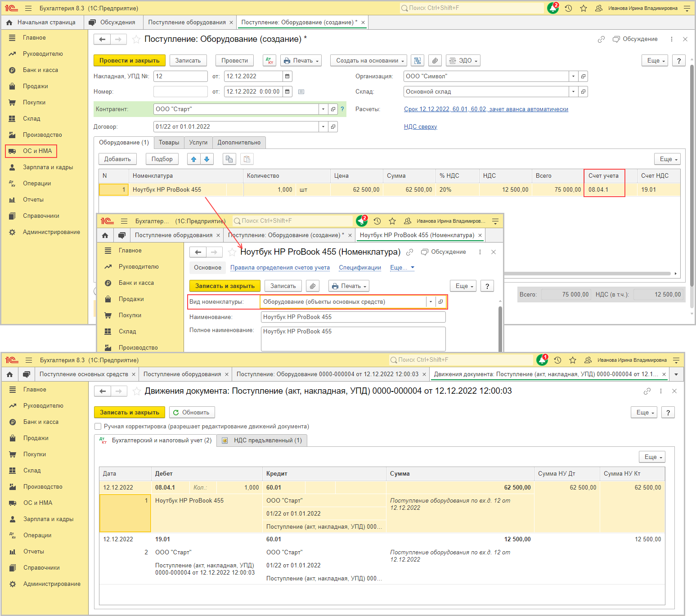Click the notifications bell icon in top bar
Viewport: 696px width, 616px height.
point(552,8)
